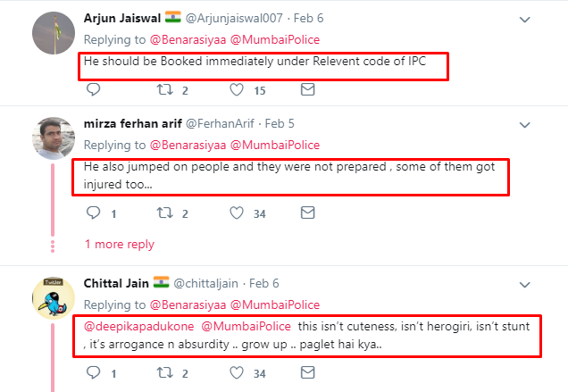This screenshot has height=392, width=568.
Task: Like mirza ferhan arif's tweet
Action: click(x=237, y=213)
